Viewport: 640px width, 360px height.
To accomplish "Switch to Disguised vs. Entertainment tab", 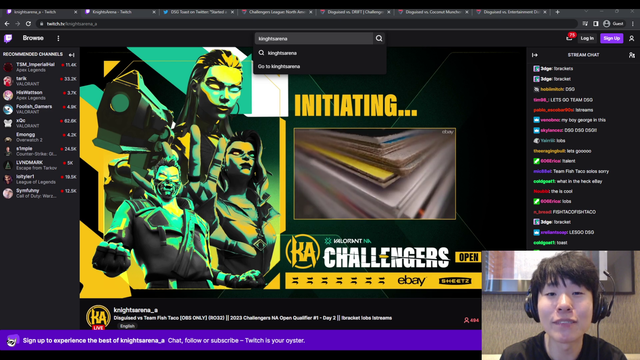I will [510, 12].
